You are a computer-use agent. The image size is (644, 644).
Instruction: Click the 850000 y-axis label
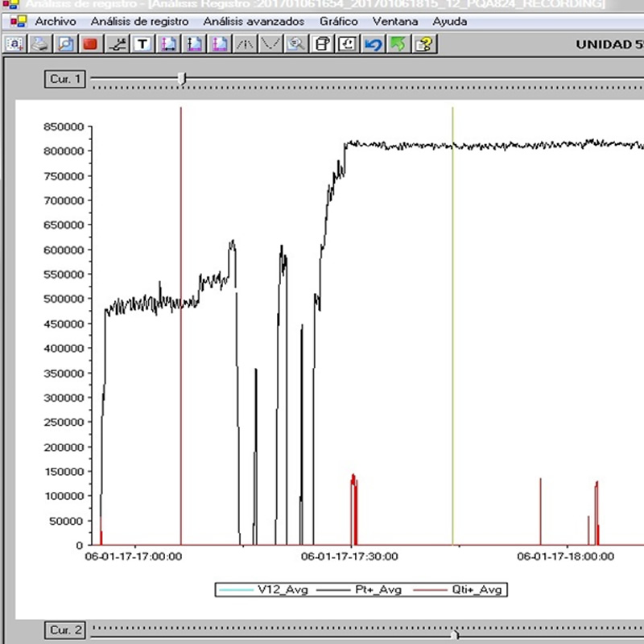point(64,126)
